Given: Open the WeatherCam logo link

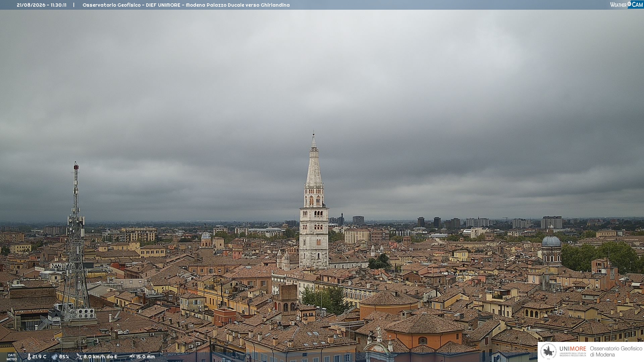Looking at the screenshot, I should pos(627,4).
